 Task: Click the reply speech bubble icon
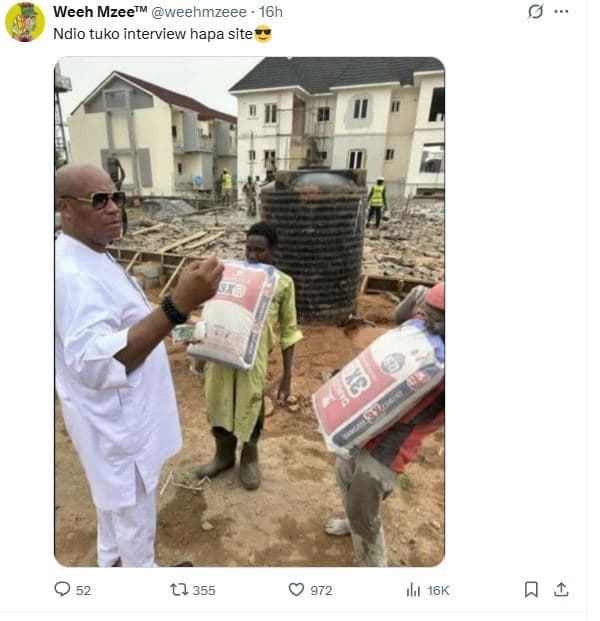(x=63, y=590)
